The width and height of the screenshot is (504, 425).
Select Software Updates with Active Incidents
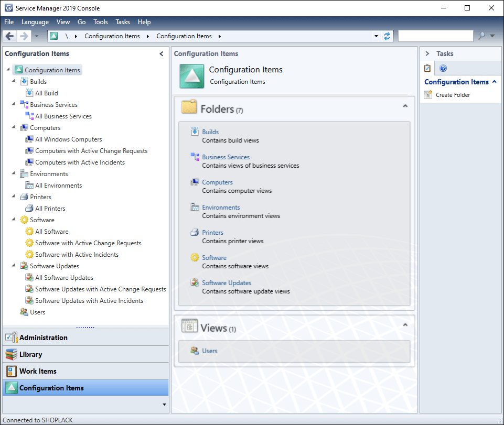89,301
